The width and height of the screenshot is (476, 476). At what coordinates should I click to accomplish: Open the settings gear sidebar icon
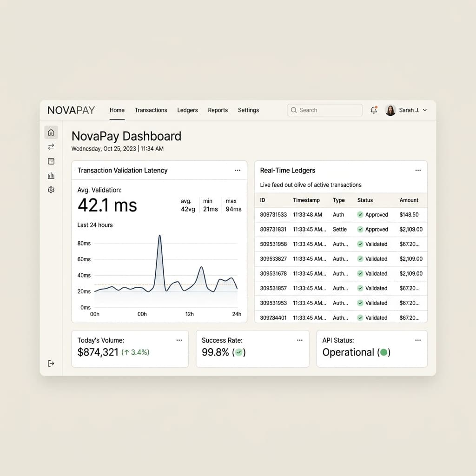click(x=51, y=190)
